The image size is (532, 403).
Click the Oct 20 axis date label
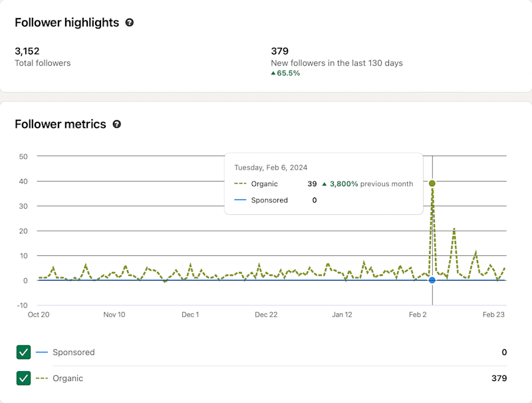(39, 315)
